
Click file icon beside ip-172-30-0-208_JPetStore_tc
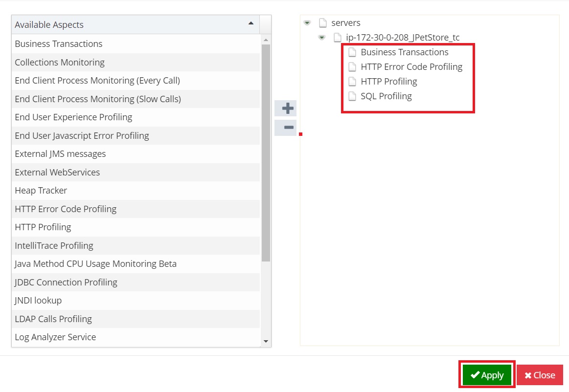click(x=338, y=37)
